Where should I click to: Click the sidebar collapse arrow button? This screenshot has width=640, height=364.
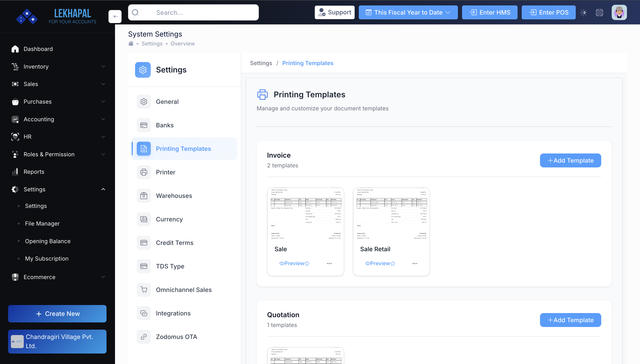pyautogui.click(x=115, y=17)
